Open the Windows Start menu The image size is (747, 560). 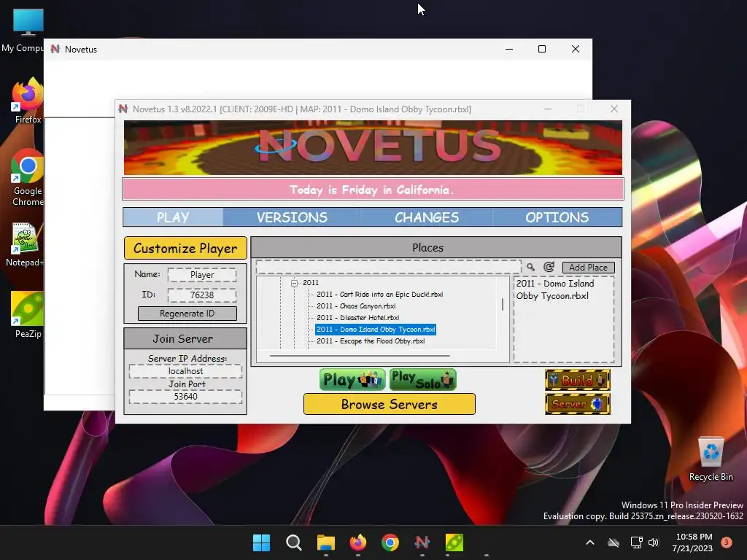[261, 542]
